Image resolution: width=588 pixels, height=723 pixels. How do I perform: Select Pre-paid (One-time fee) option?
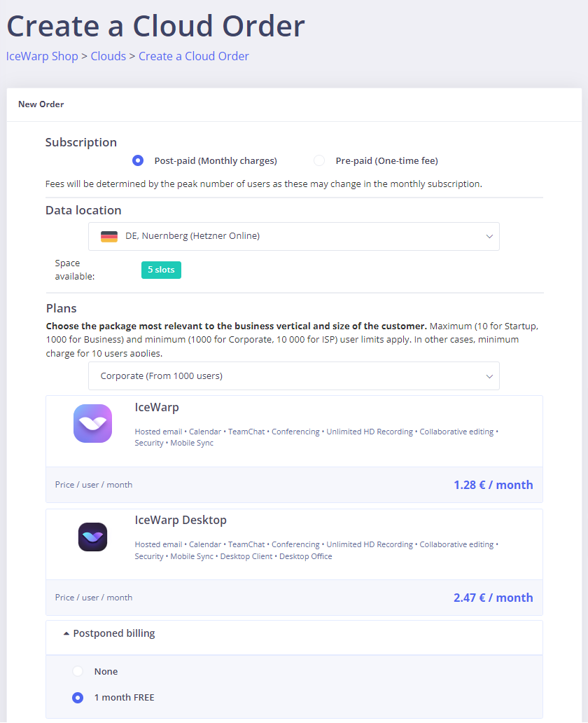[x=319, y=160]
